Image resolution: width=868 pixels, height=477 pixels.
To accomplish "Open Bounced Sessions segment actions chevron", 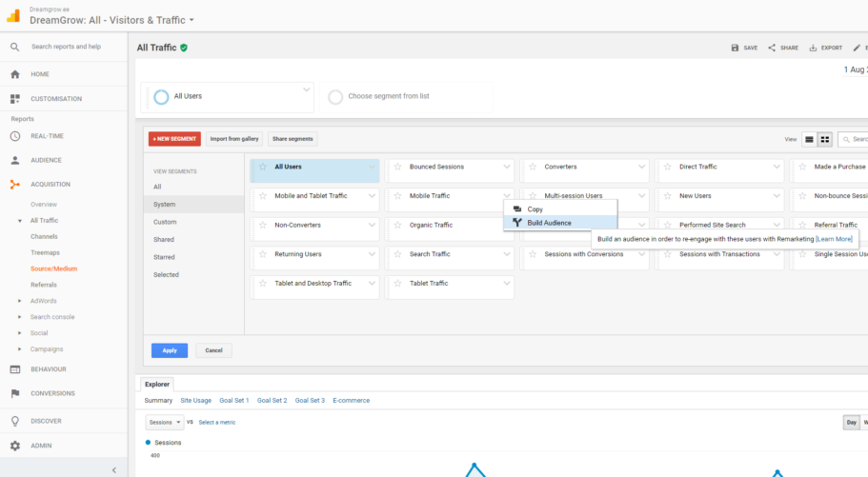I will [x=507, y=167].
